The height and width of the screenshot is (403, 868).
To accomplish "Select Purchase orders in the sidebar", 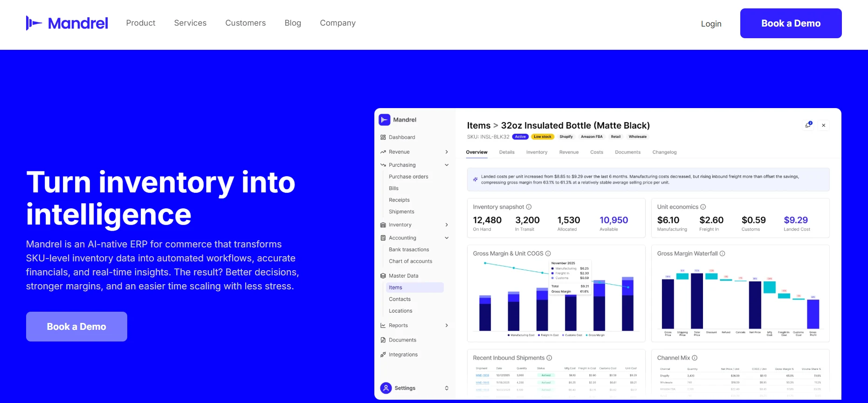I will 408,177.
